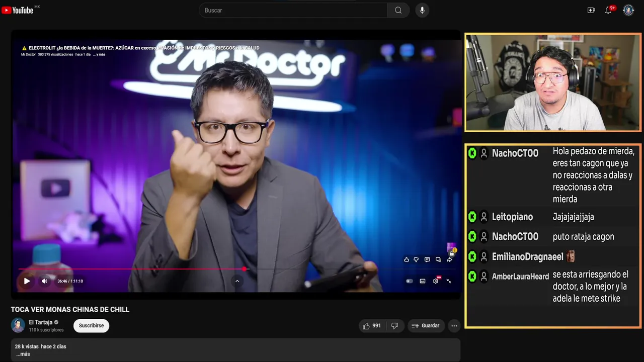Click the user icon beside AmberLauraHeard
The height and width of the screenshot is (362, 644).
point(484,276)
